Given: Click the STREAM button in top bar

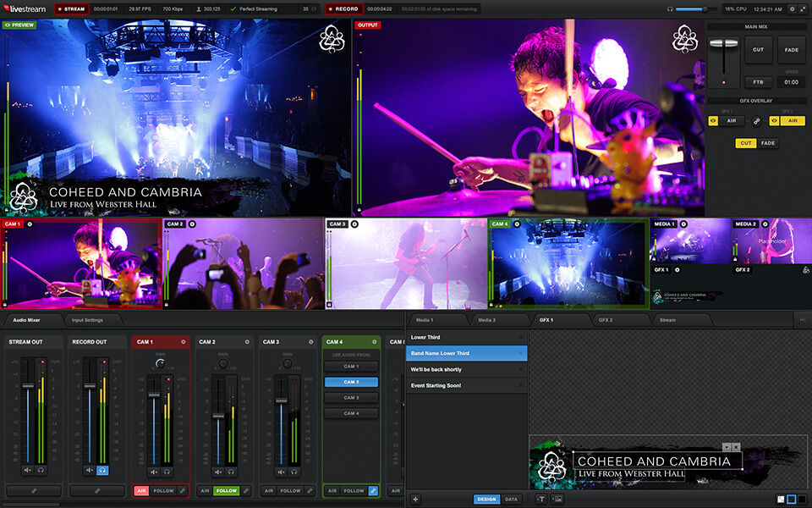Looking at the screenshot, I should (71, 8).
